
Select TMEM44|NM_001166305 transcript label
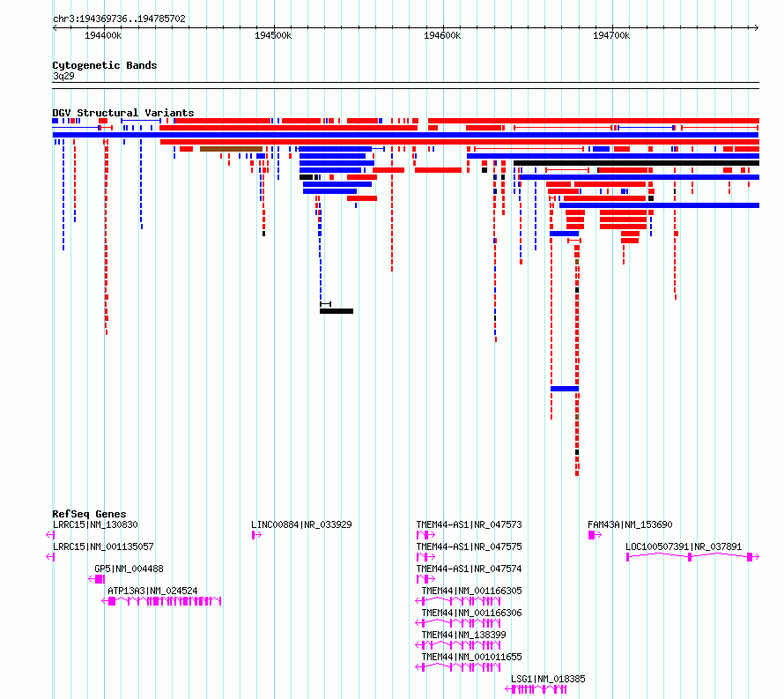point(471,591)
